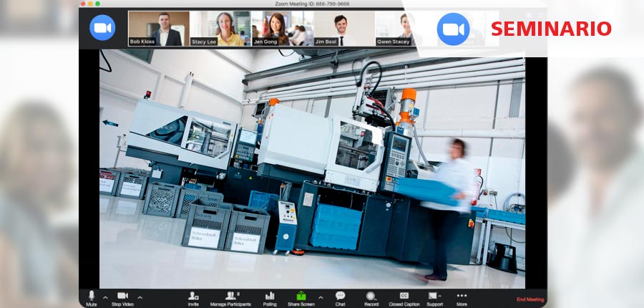Open the Support icon
644x308 pixels.
click(434, 296)
